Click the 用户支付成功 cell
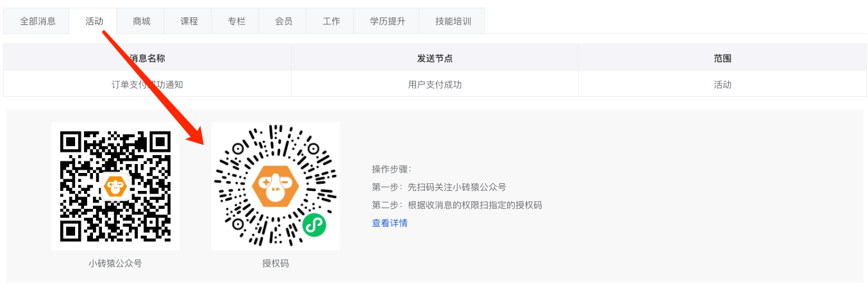This screenshot has height=287, width=868. point(435,84)
